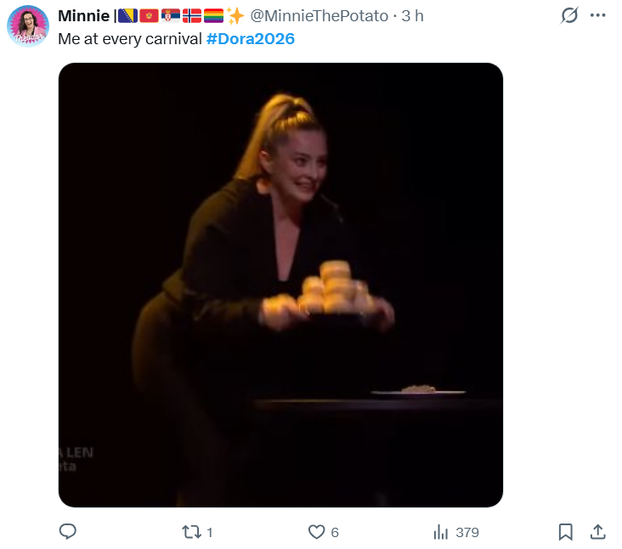Click the rainbow flag emoji in the name
Viewport: 622px width, 549px height.
click(x=213, y=16)
